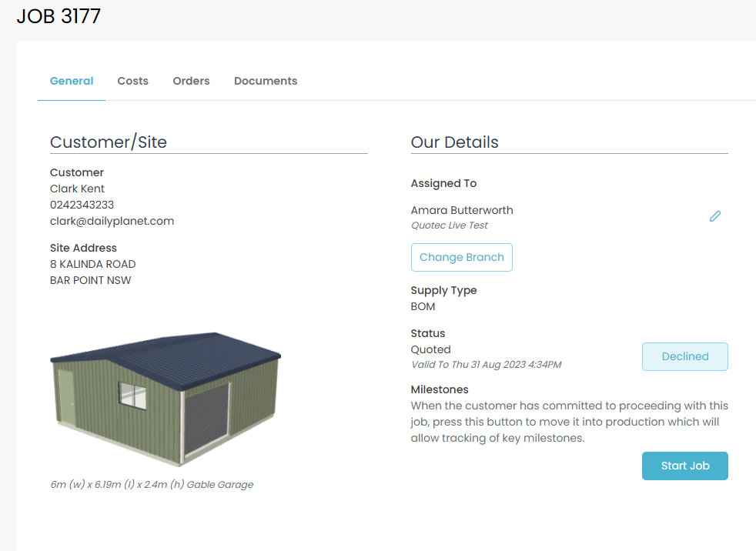Click the BAR POINT NSW suburb text
Screen dimensions: 756x551
[90, 280]
